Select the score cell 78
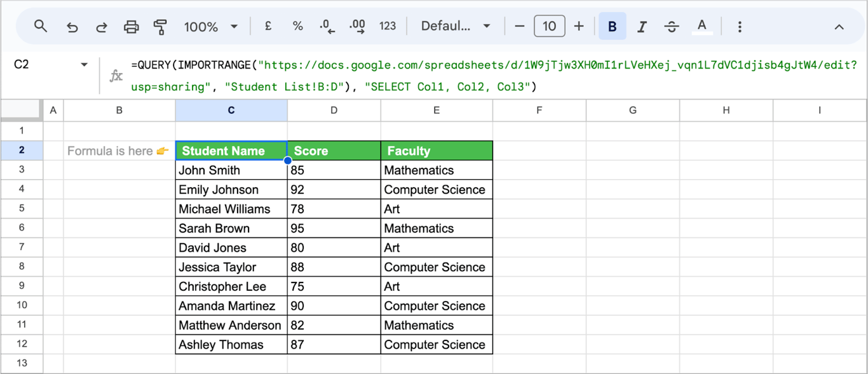This screenshot has height=374, width=868. click(x=334, y=209)
